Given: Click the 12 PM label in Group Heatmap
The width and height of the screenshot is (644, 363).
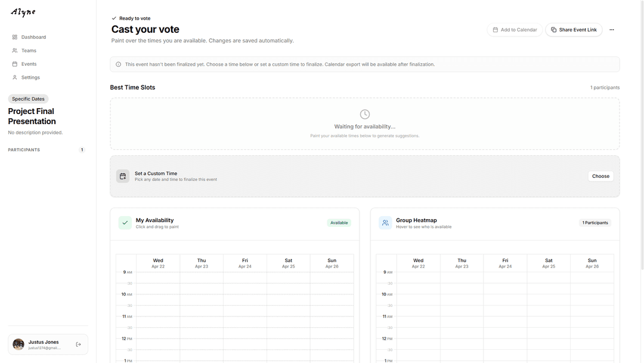Looking at the screenshot, I should click(x=387, y=339).
